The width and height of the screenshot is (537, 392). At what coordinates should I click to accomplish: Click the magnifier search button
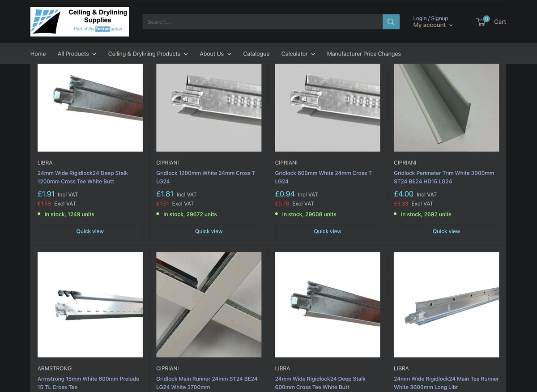pyautogui.click(x=391, y=21)
